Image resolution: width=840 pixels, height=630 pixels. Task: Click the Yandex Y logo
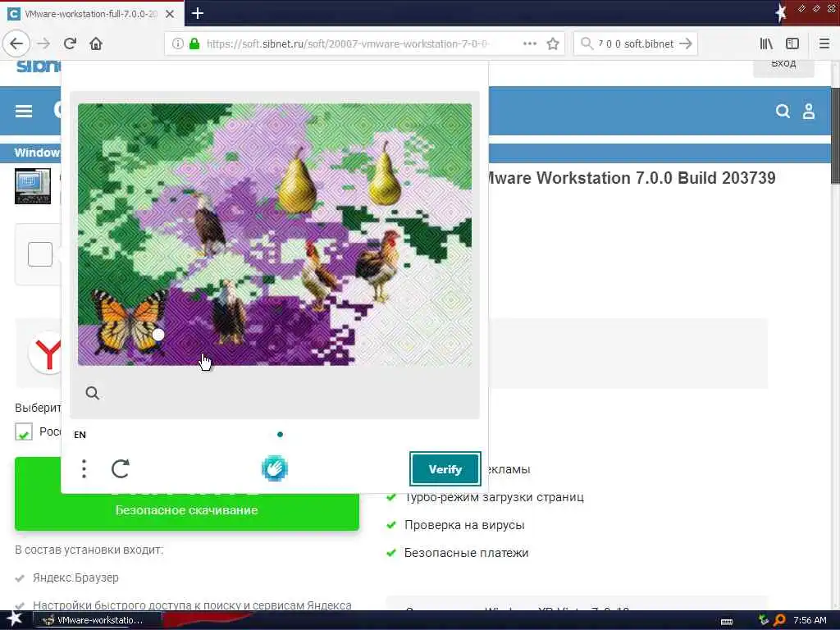click(47, 353)
